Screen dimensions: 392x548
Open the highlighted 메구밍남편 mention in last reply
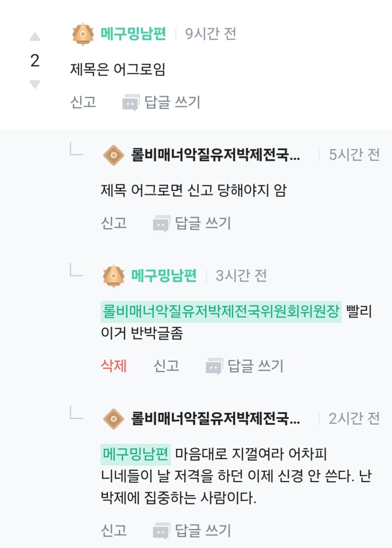point(136,454)
